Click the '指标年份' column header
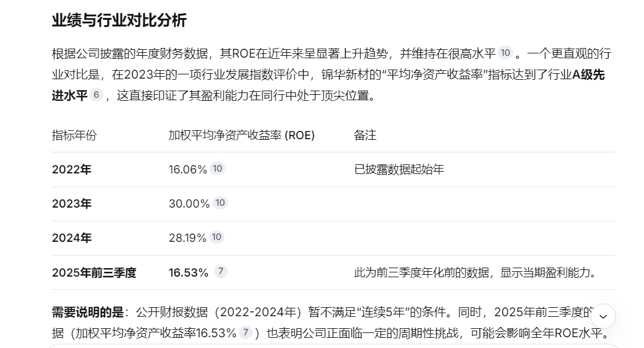This screenshot has width=644, height=348. [74, 135]
